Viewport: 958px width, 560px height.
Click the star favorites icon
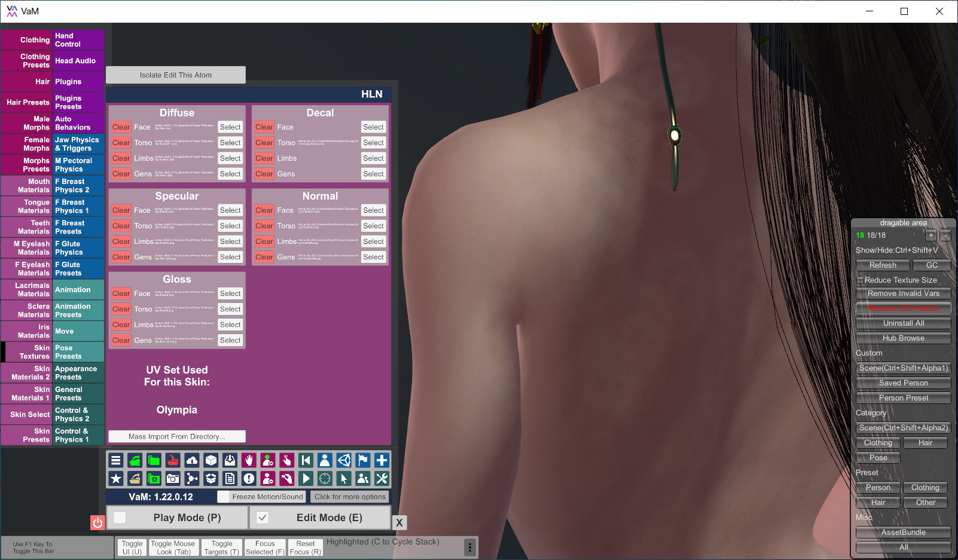[116, 478]
